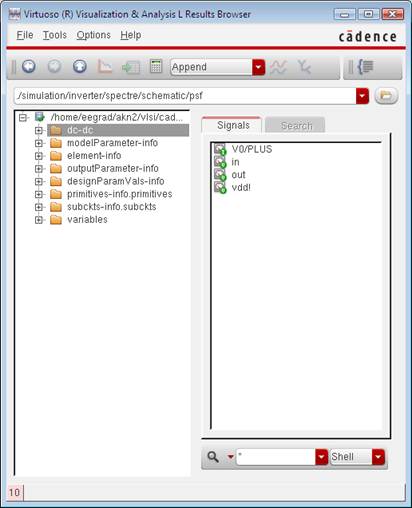Click the up-directory arrow icon

click(x=80, y=66)
